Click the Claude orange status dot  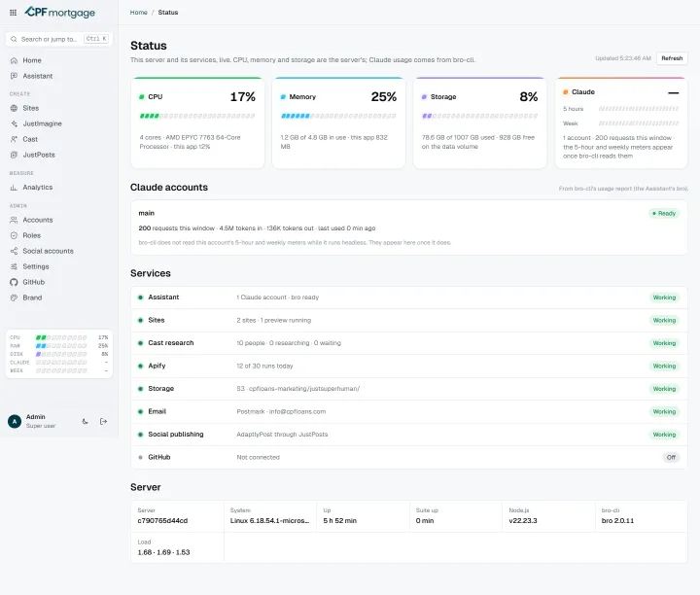566,92
